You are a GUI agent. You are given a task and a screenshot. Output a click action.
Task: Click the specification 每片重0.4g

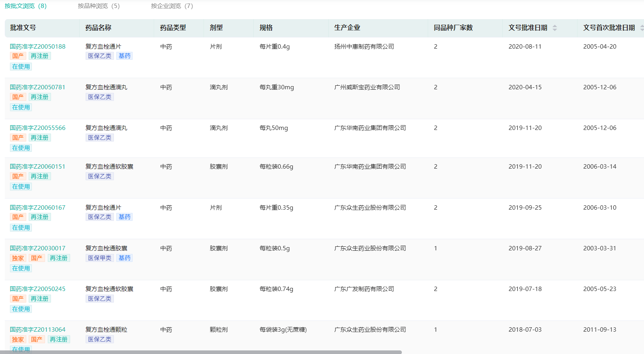coord(275,47)
